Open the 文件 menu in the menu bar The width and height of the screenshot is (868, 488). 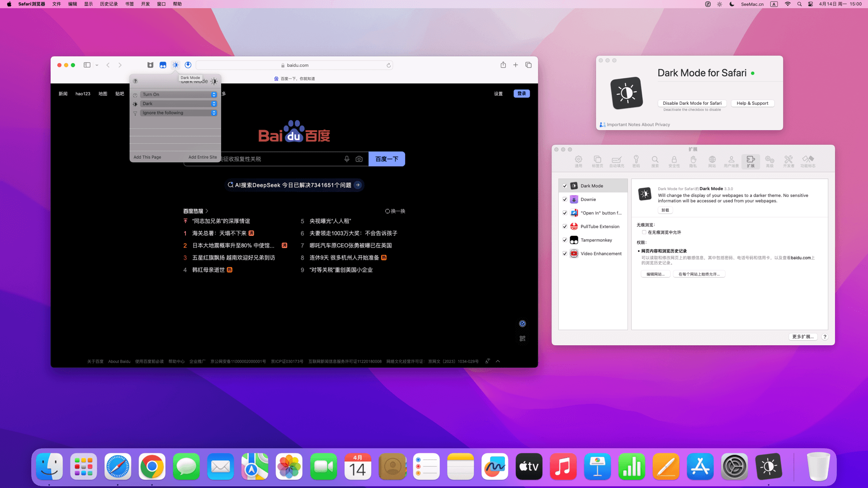click(x=57, y=4)
